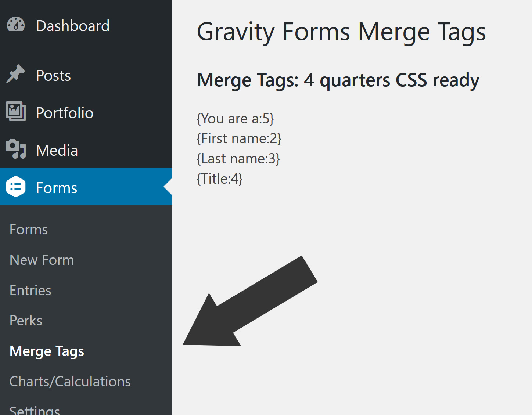Click the Posts pushpin icon
Screen dimensions: 532x415
click(16, 74)
